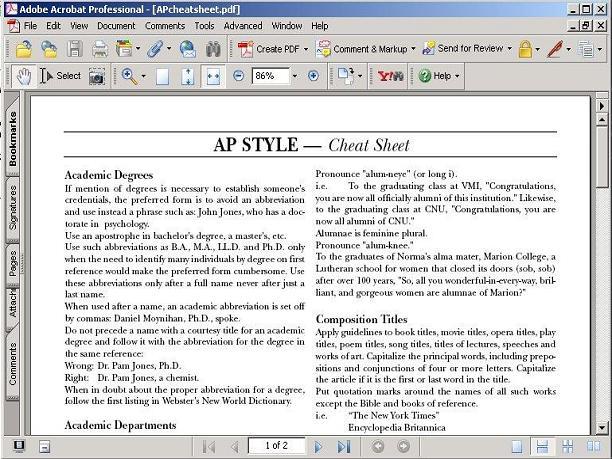The width and height of the screenshot is (612, 459).
Task: Click the vertical scrollbar thumb
Action: click(x=601, y=157)
